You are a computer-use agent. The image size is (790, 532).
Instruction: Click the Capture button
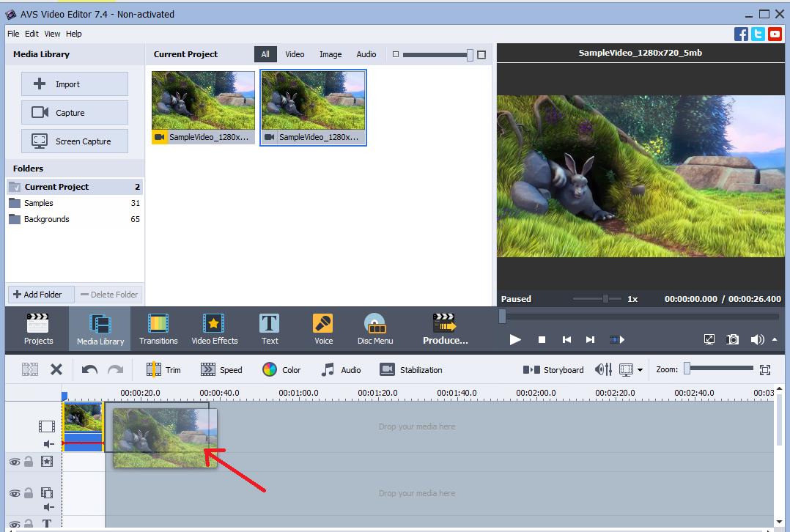(75, 112)
